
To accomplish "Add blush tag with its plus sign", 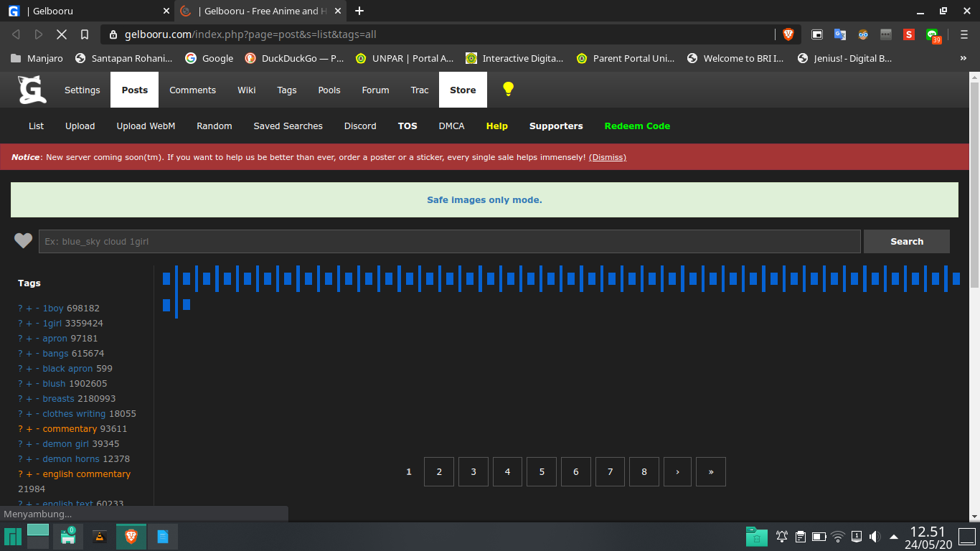I will pyautogui.click(x=29, y=383).
